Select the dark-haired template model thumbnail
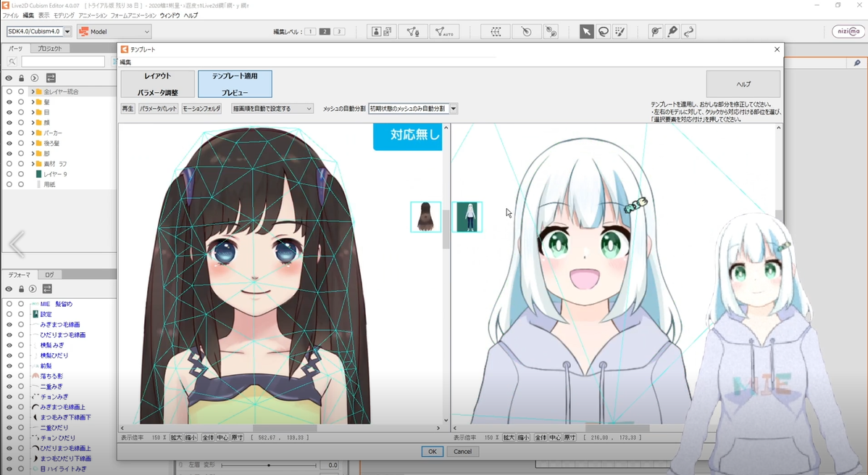 [x=426, y=217]
